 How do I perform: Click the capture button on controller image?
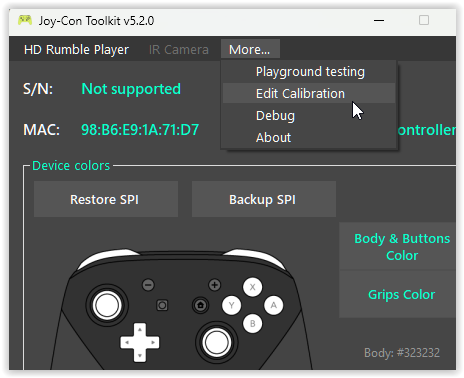[162, 305]
